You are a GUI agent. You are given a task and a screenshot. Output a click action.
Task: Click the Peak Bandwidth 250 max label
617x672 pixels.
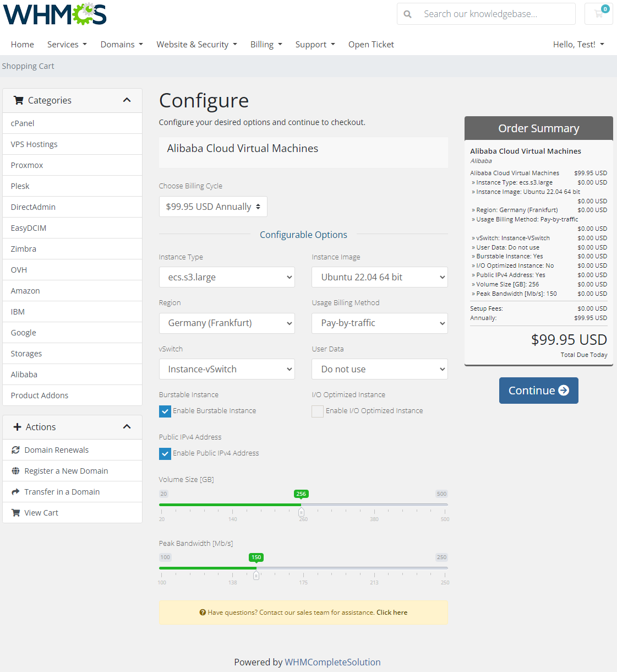point(441,557)
